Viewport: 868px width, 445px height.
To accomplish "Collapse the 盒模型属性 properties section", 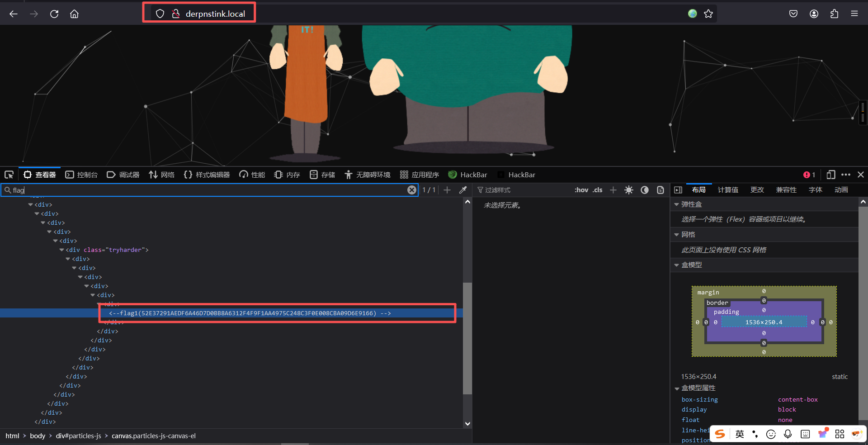I will [677, 388].
